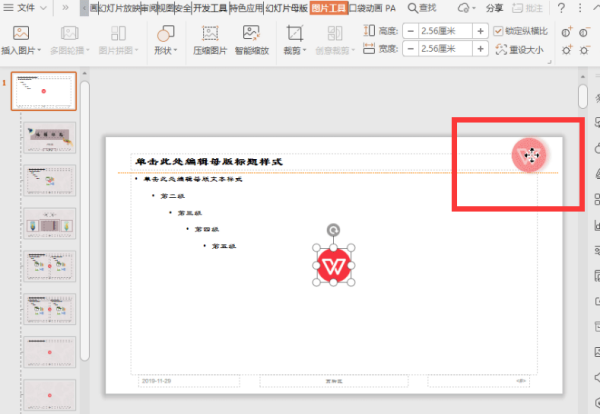Increase picture contrast (half-circle plus icon)
Viewport: 600px width, 414px height.
(566, 32)
